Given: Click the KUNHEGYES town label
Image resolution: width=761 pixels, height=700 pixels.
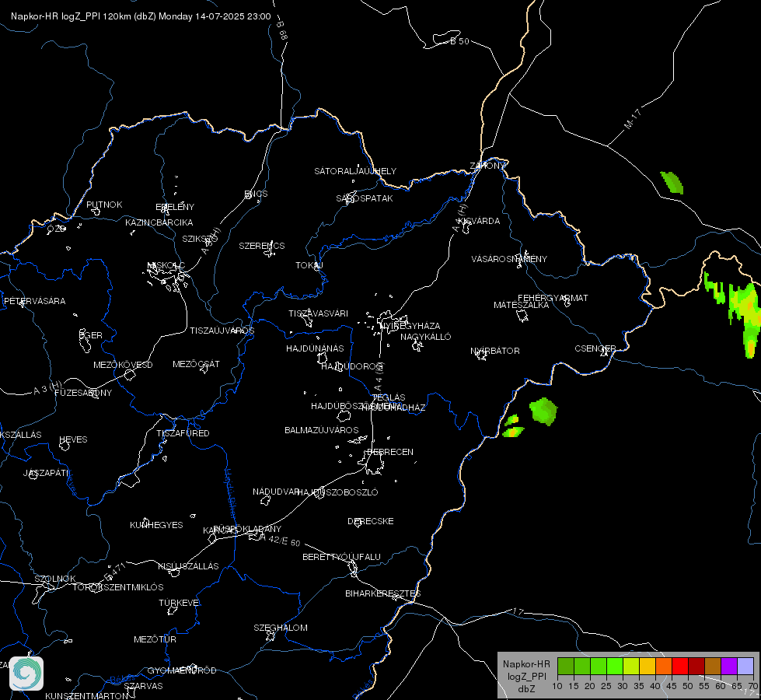Looking at the screenshot, I should point(156,525).
